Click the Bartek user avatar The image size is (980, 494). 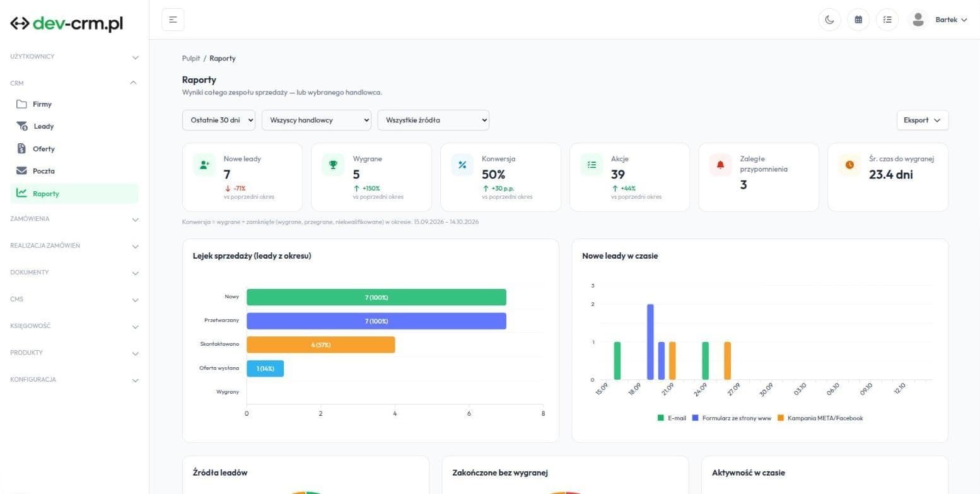point(918,20)
